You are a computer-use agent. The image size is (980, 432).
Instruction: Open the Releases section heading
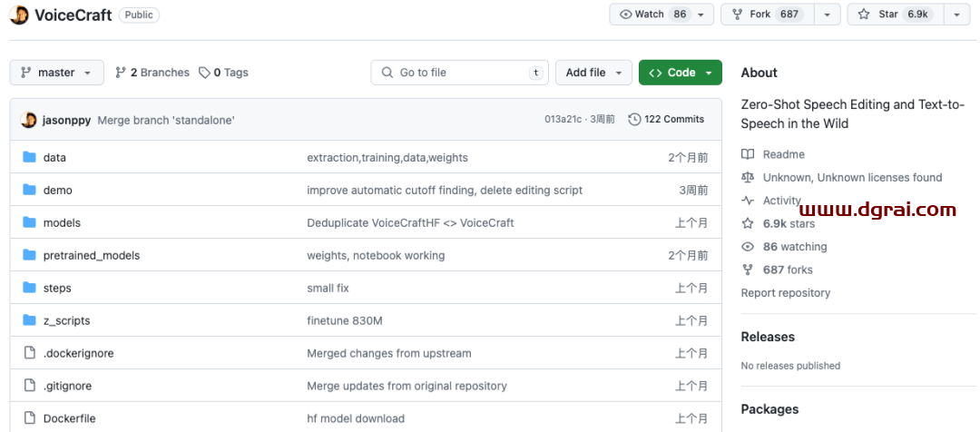pyautogui.click(x=768, y=337)
